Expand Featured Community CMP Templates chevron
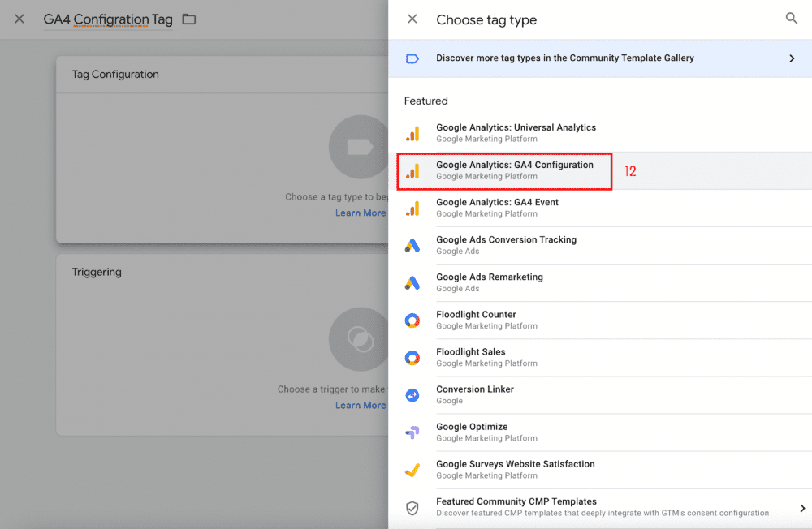 (x=802, y=508)
